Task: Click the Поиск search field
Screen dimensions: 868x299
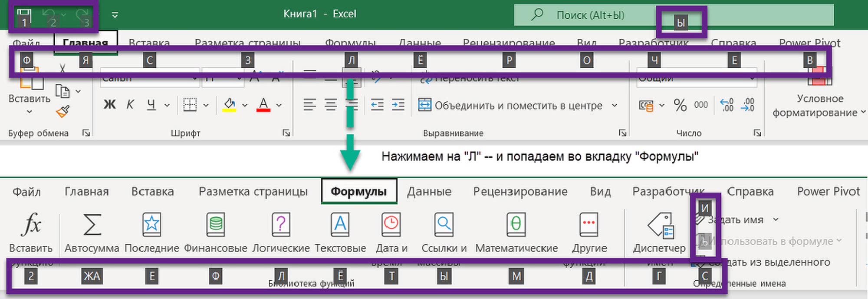Action: 590,15
